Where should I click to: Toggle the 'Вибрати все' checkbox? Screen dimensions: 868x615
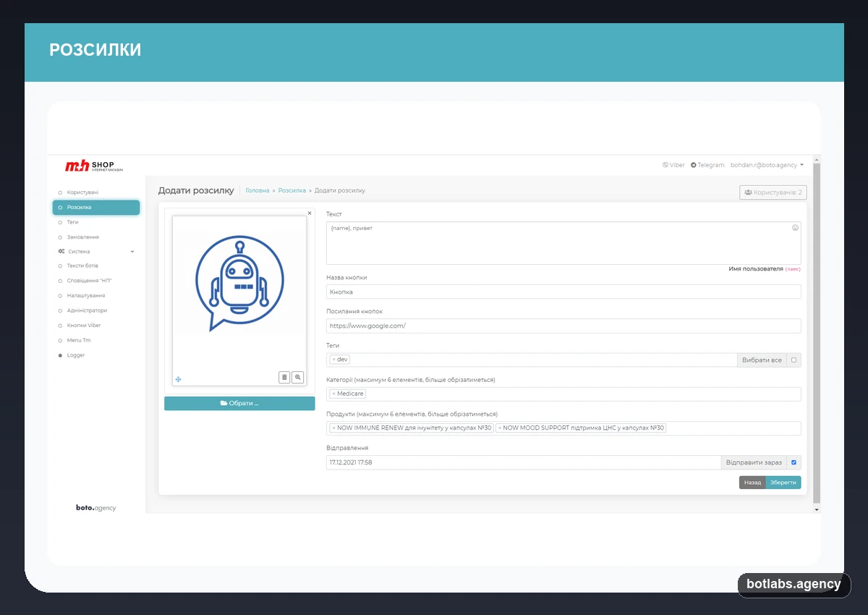(793, 360)
